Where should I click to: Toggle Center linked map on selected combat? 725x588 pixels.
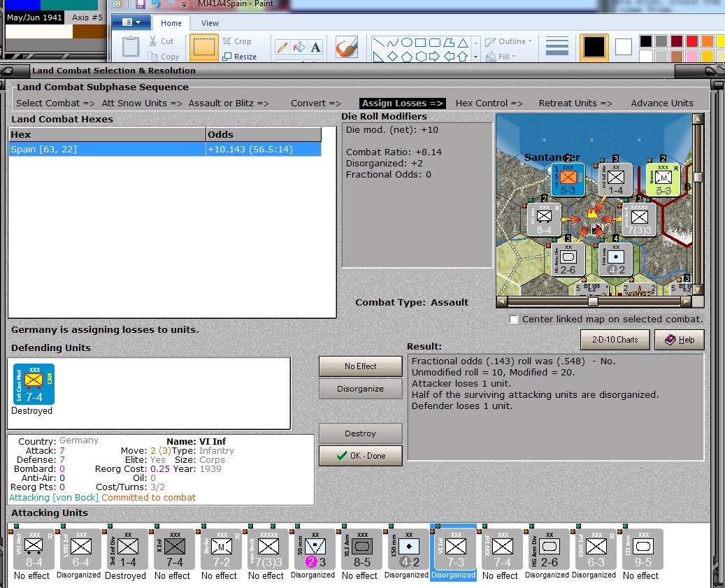514,320
